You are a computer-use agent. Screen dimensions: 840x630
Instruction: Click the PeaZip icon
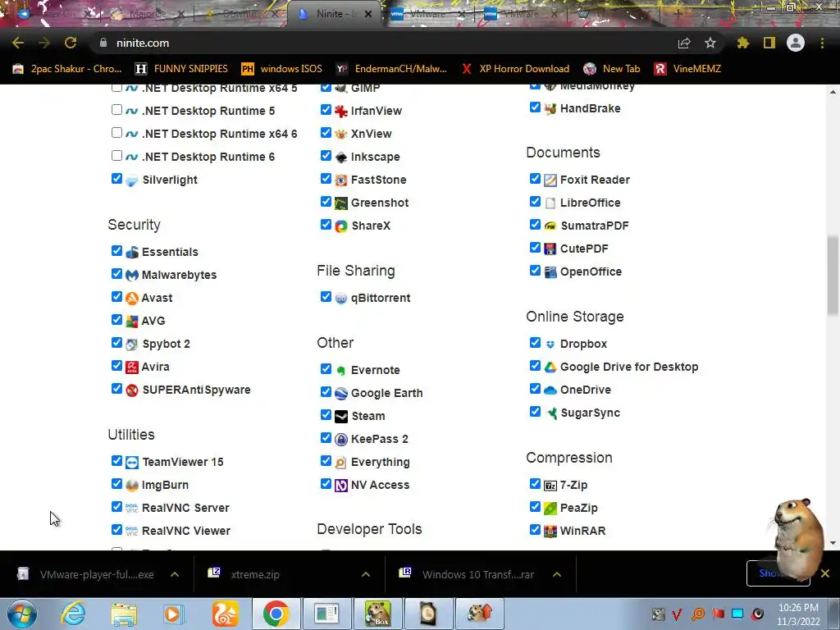[x=550, y=509]
